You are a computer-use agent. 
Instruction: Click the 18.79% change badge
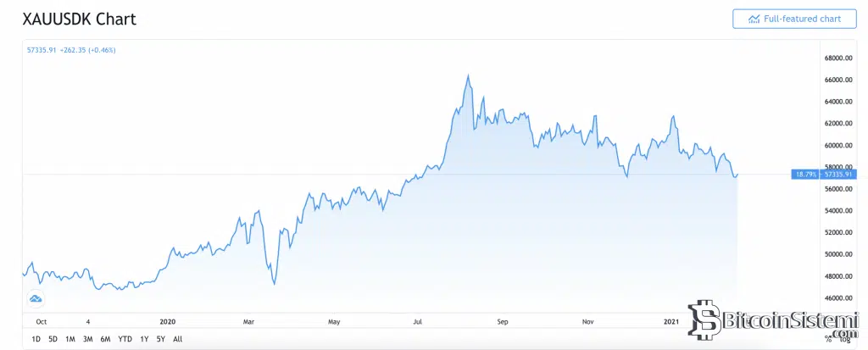[804, 175]
